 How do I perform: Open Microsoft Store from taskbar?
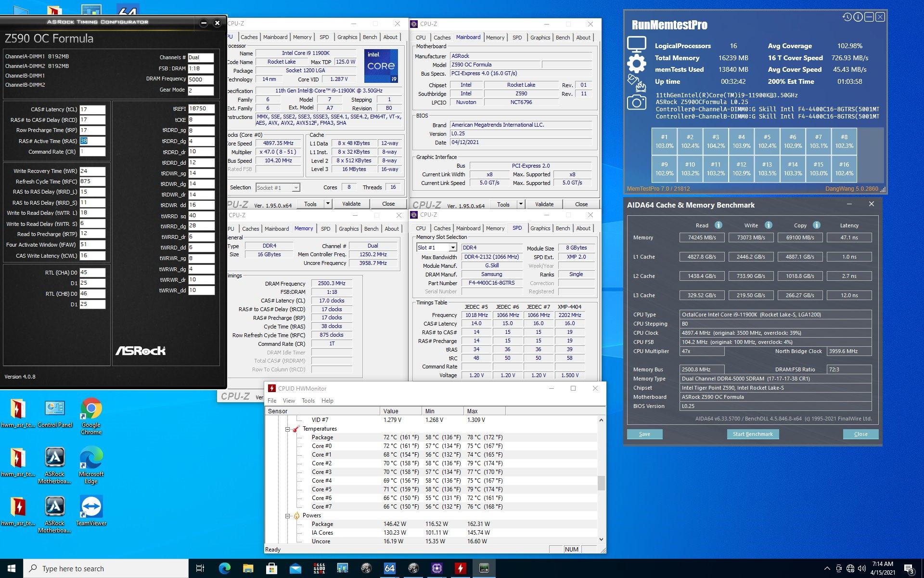tap(271, 568)
